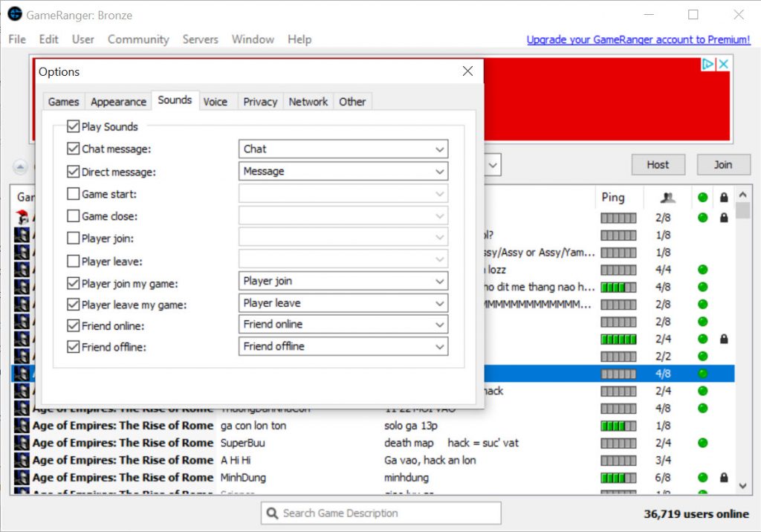This screenshot has width=761, height=532.
Task: Switch to the Voice tab
Action: click(x=216, y=102)
